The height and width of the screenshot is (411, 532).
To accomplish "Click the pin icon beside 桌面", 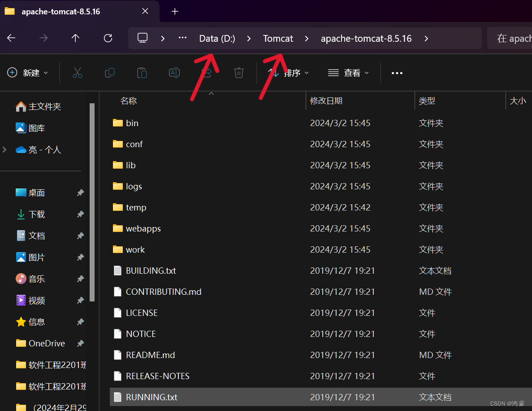I will pyautogui.click(x=80, y=192).
